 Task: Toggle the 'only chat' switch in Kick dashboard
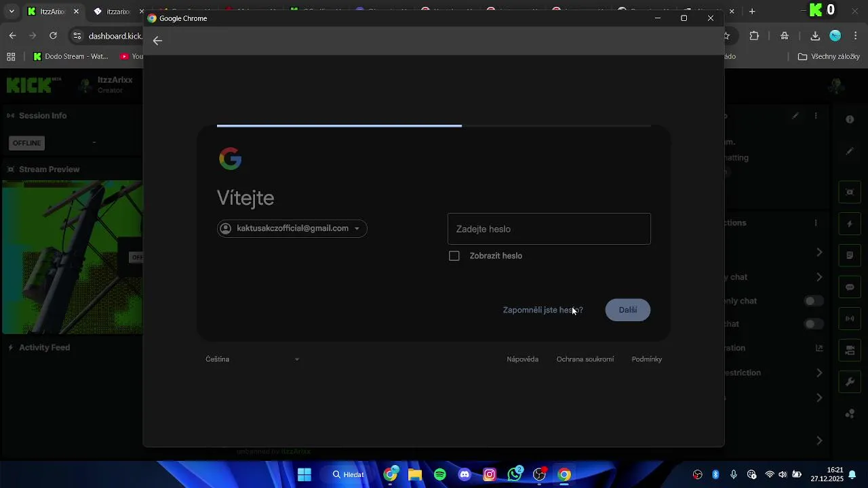click(813, 301)
